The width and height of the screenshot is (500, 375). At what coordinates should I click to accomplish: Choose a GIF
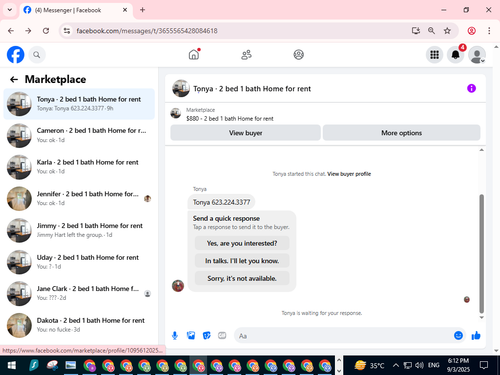coord(222,335)
